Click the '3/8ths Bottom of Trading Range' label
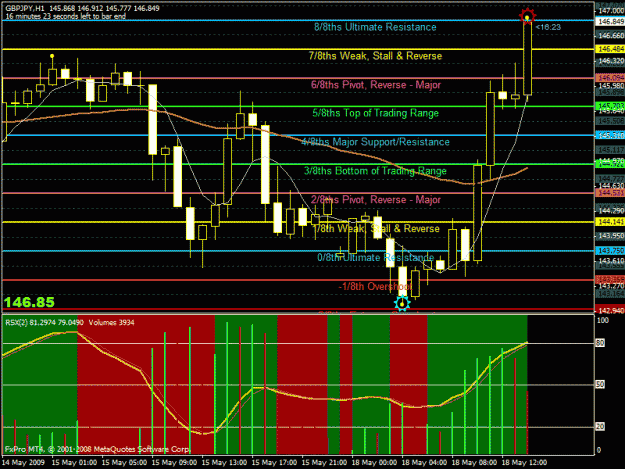This screenshot has height=469, width=625. pos(375,171)
